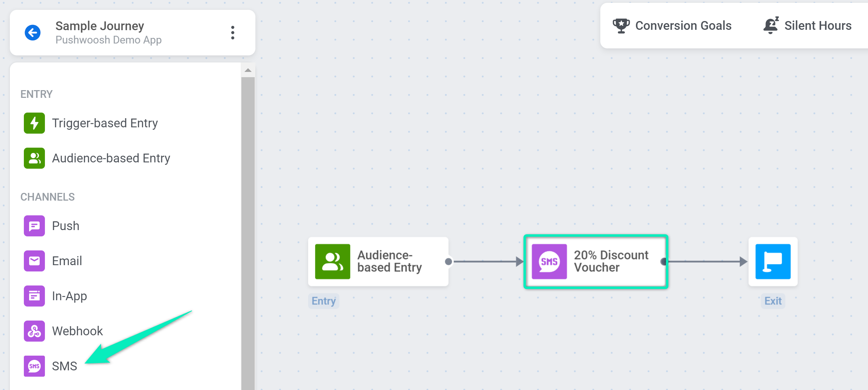The height and width of the screenshot is (390, 868).
Task: Click the Audience-based Entry node on canvas
Action: pos(378,262)
